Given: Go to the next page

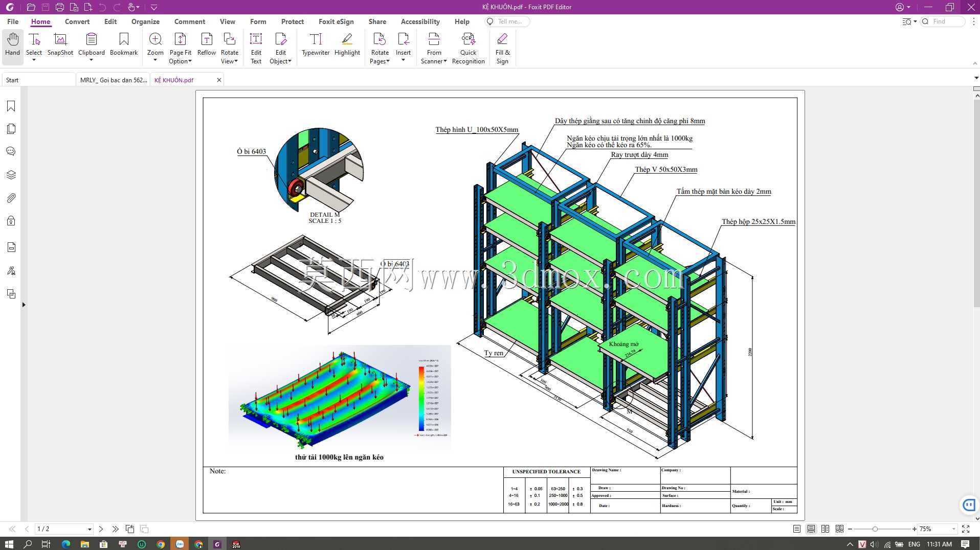Looking at the screenshot, I should (101, 529).
